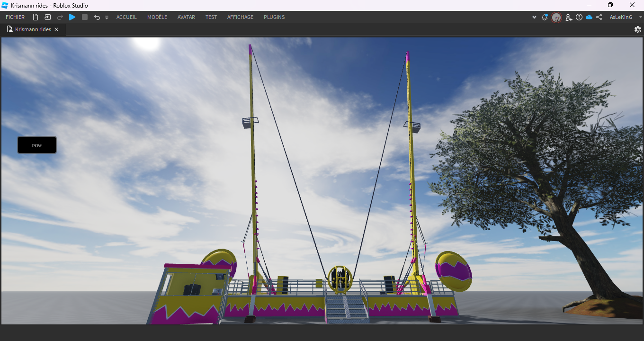
Task: Click the New file icon
Action: point(36,17)
